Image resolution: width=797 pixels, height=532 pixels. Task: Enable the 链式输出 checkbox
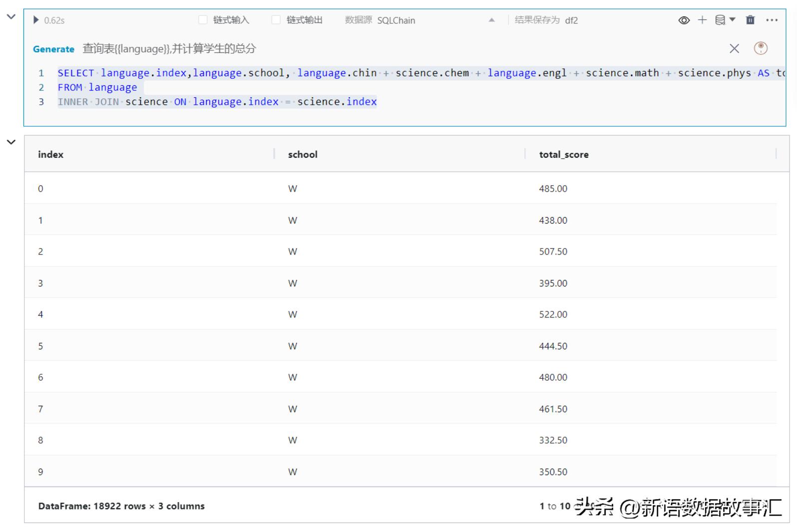coord(276,20)
